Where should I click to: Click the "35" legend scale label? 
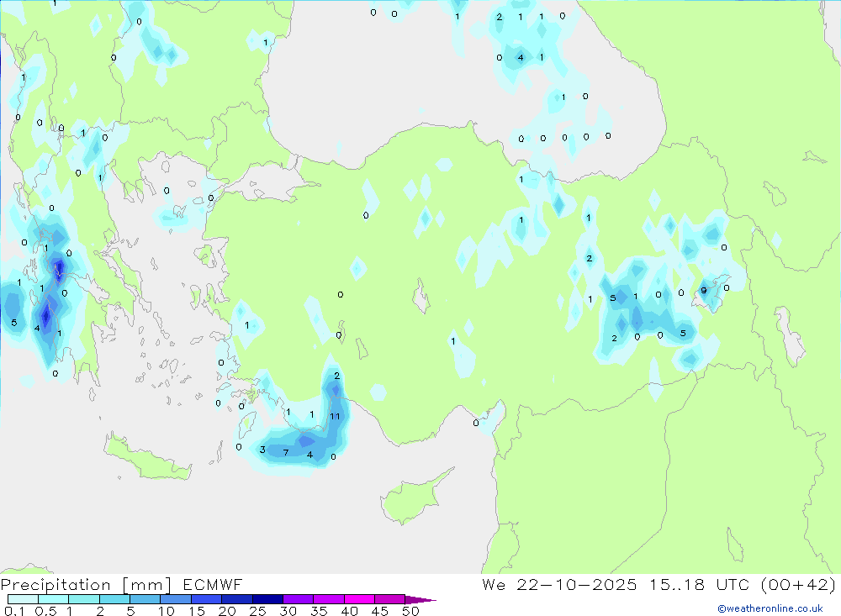click(319, 611)
